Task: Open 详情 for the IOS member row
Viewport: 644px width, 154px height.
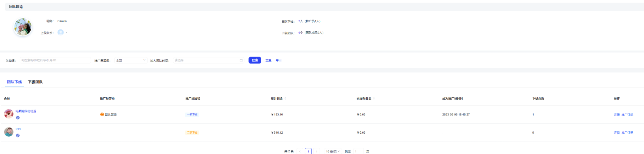Action: click(616, 132)
